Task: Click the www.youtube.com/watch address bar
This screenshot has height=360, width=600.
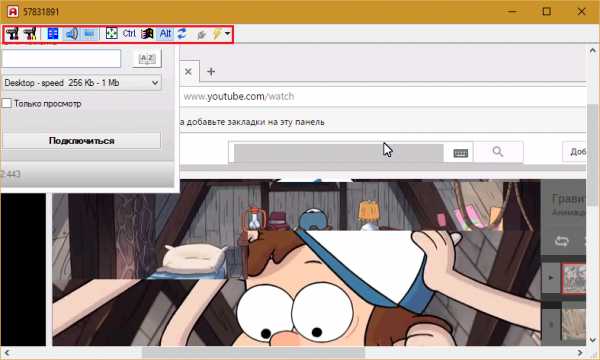Action: [x=383, y=96]
